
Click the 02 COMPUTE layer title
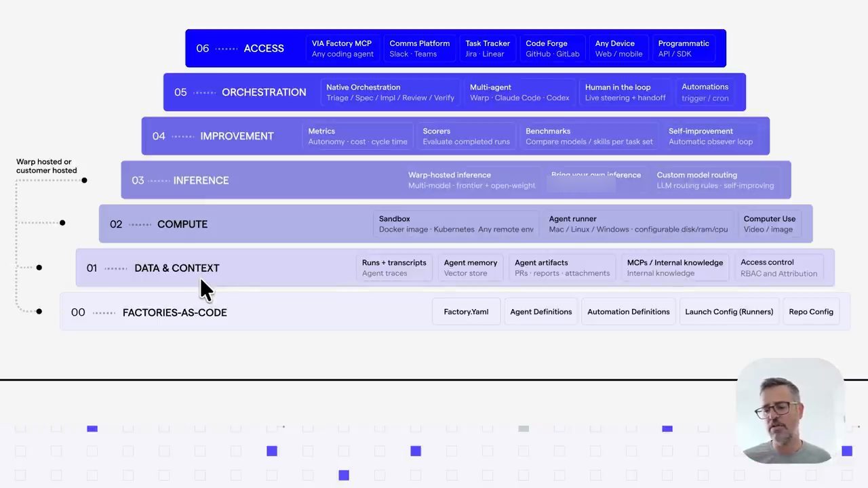(x=159, y=224)
